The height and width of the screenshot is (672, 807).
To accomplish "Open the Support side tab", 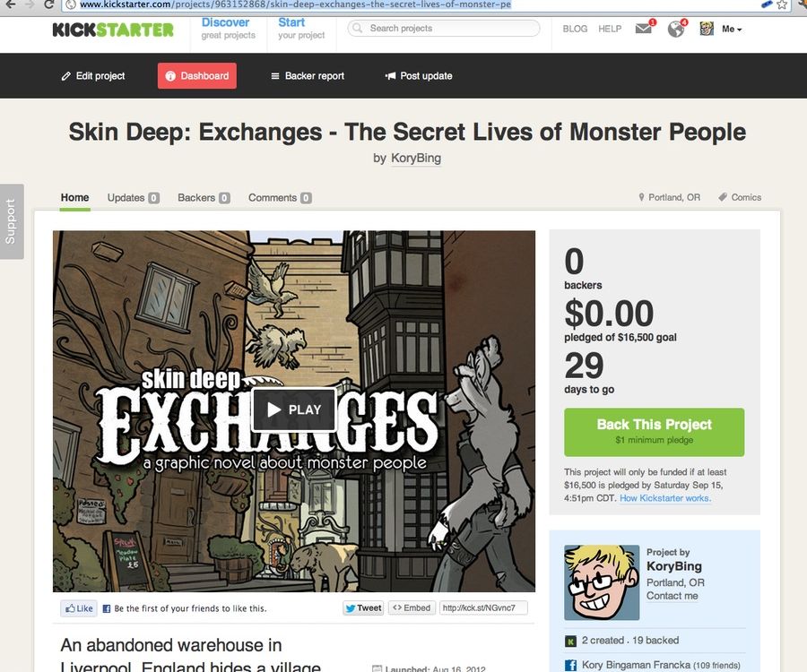I will pos(12,221).
